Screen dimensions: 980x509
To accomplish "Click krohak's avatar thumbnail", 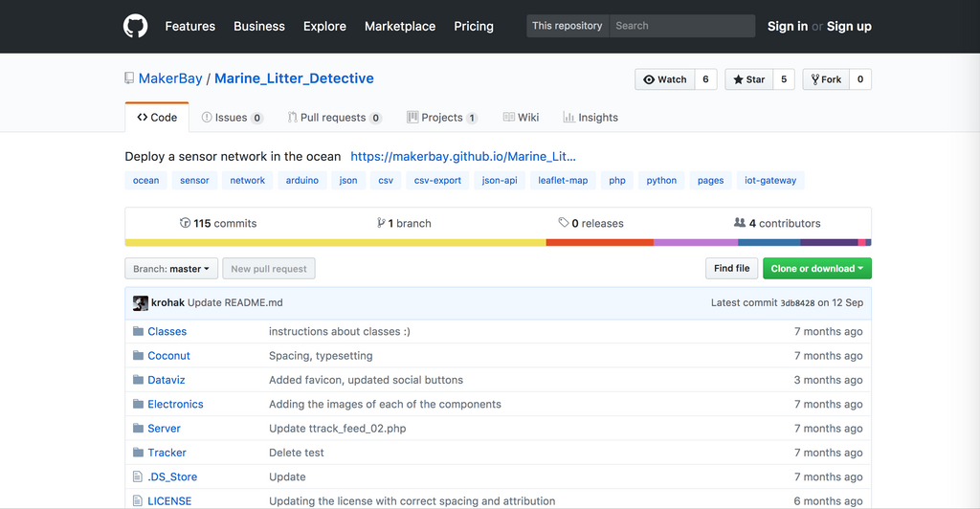I will tap(141, 302).
